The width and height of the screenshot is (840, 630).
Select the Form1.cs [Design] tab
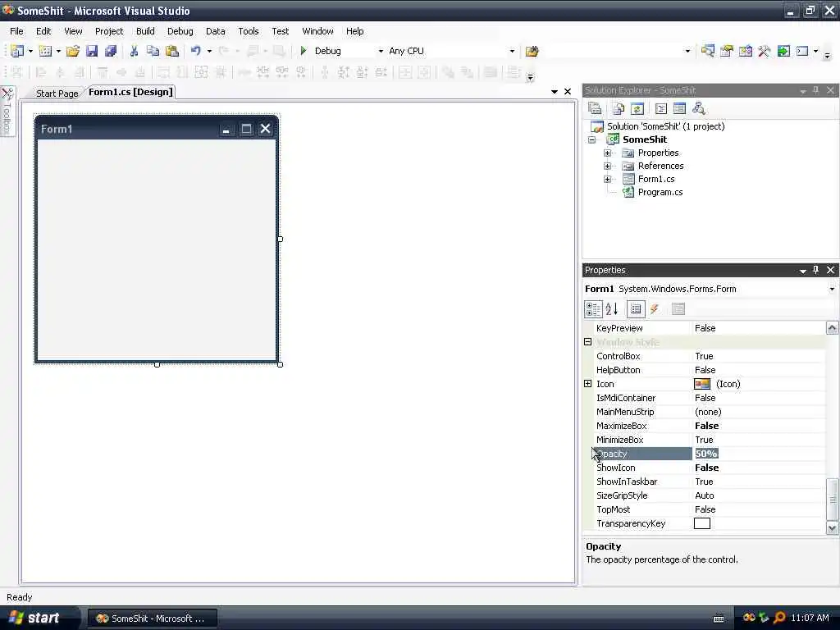(130, 92)
